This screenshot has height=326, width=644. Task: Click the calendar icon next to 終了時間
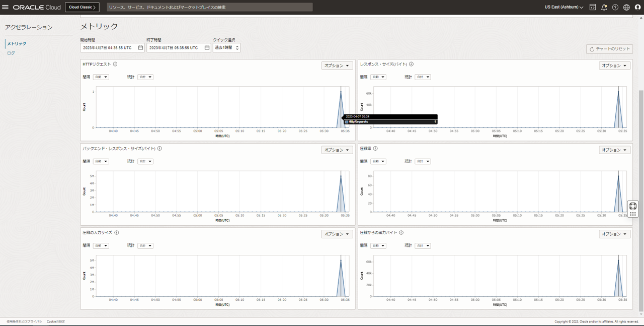point(206,47)
